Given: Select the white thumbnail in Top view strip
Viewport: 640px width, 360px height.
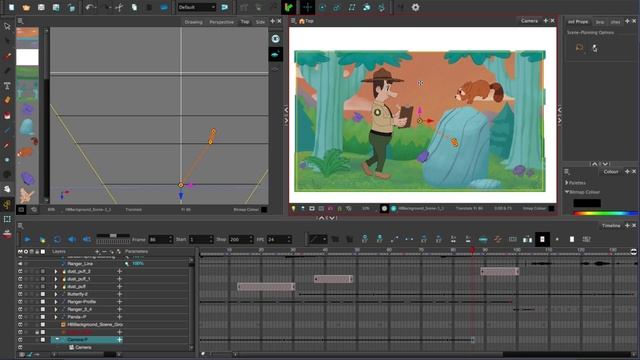Looking at the screenshot, I should click(27, 57).
